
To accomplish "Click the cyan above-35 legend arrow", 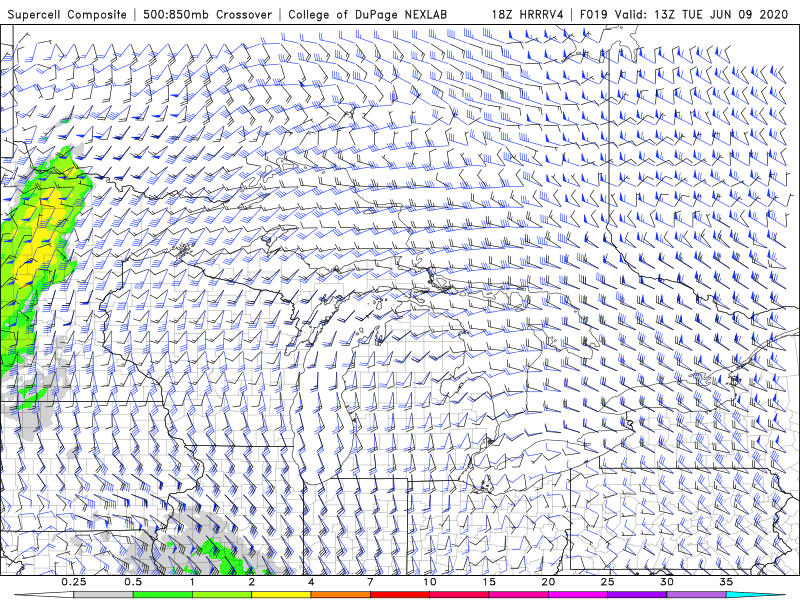I will [x=756, y=595].
